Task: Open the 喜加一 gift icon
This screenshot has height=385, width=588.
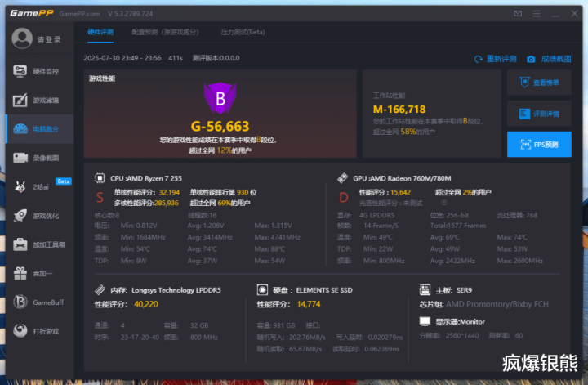Action: point(20,273)
